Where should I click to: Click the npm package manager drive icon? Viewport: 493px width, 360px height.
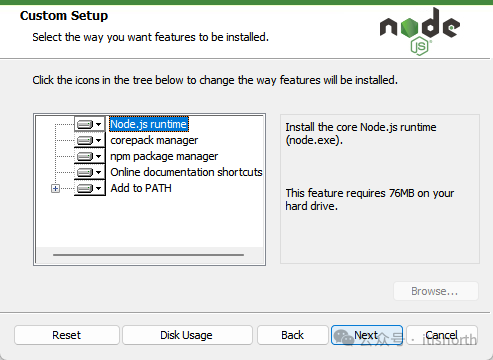85,156
